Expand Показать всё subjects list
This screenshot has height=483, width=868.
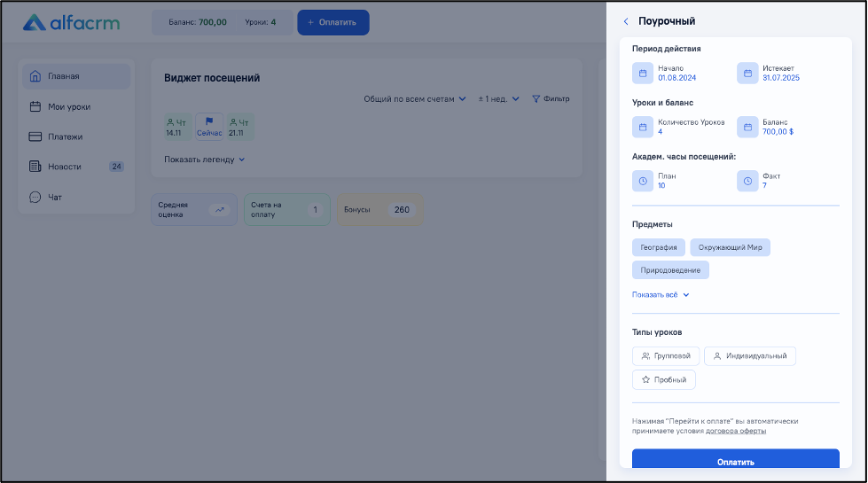pos(661,295)
